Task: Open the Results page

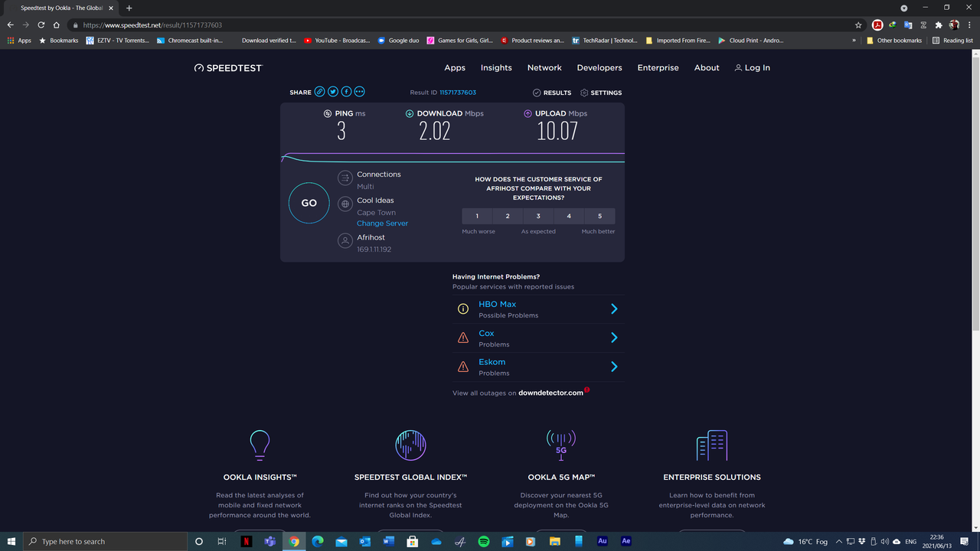Action: 552,93
